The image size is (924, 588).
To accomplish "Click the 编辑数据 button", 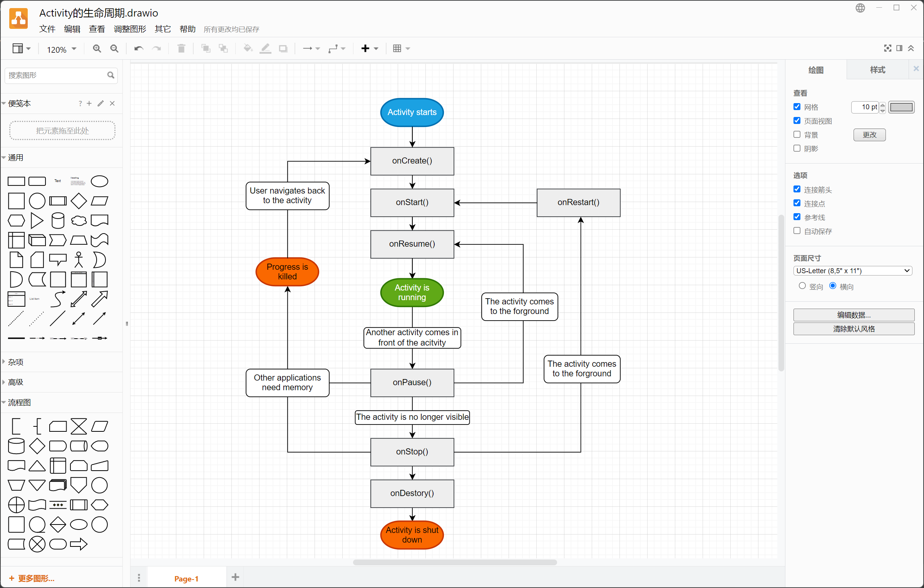I will (854, 315).
